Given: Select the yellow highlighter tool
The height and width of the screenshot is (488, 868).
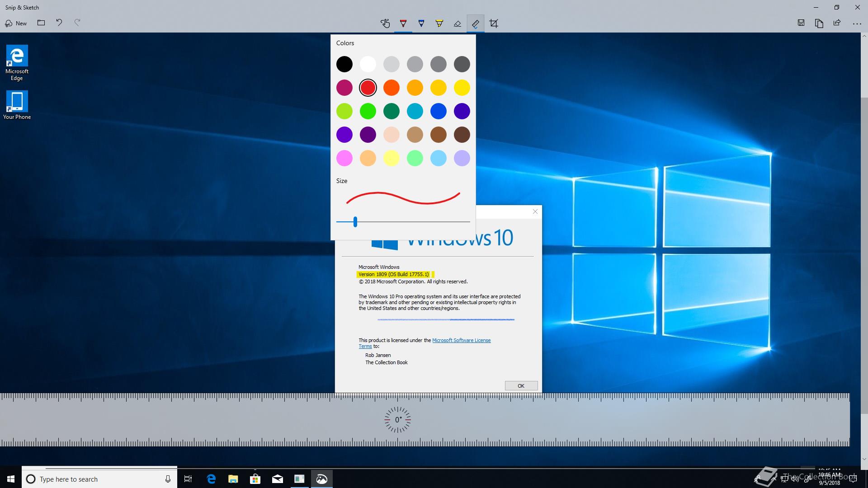Looking at the screenshot, I should pyautogui.click(x=439, y=23).
